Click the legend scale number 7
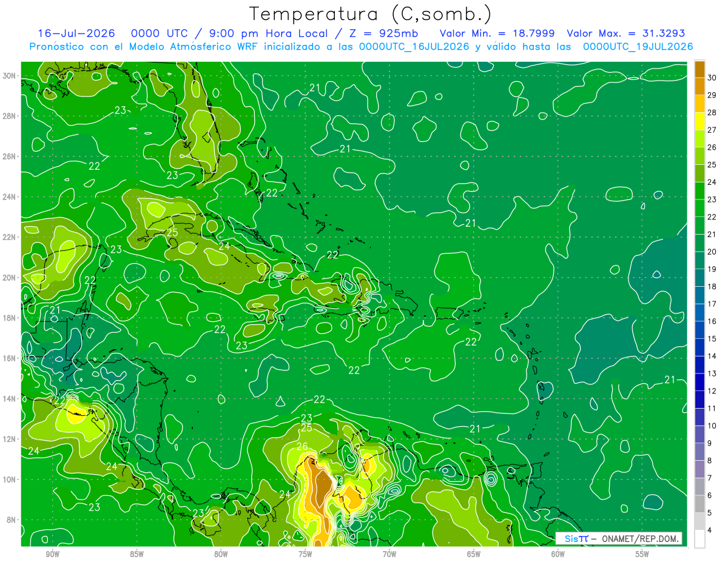The image size is (728, 562). (x=710, y=478)
